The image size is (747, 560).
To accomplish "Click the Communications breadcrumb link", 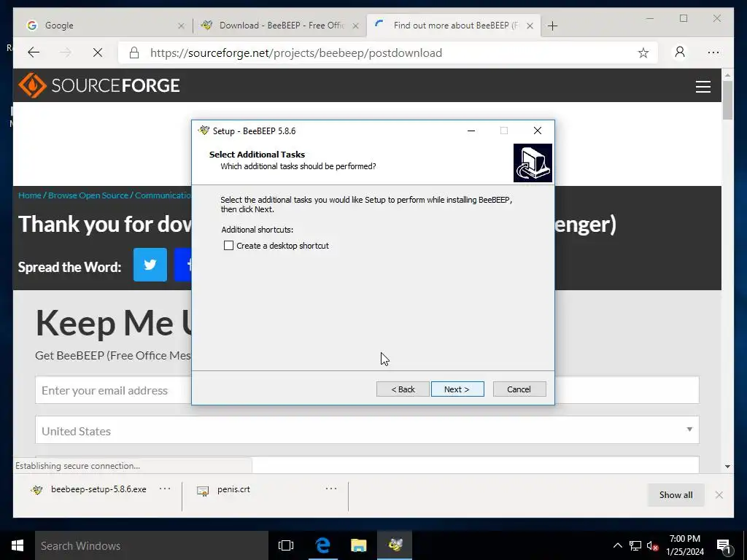I will 163,195.
